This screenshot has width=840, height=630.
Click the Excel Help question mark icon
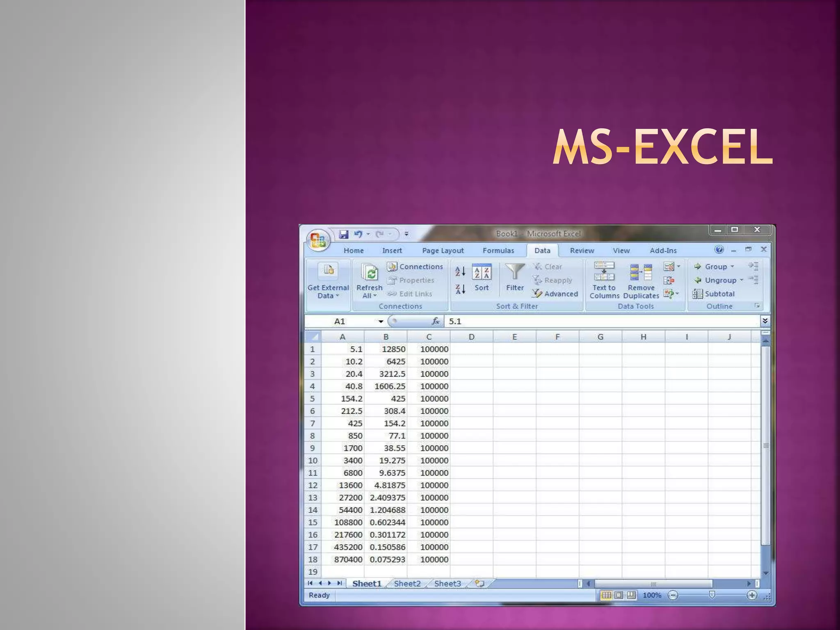tap(719, 249)
